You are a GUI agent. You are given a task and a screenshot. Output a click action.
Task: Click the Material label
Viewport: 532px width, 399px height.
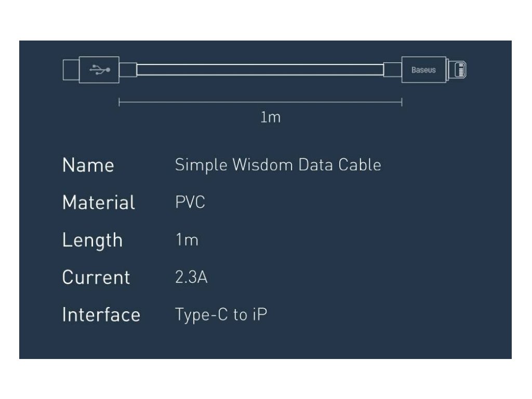coord(99,203)
